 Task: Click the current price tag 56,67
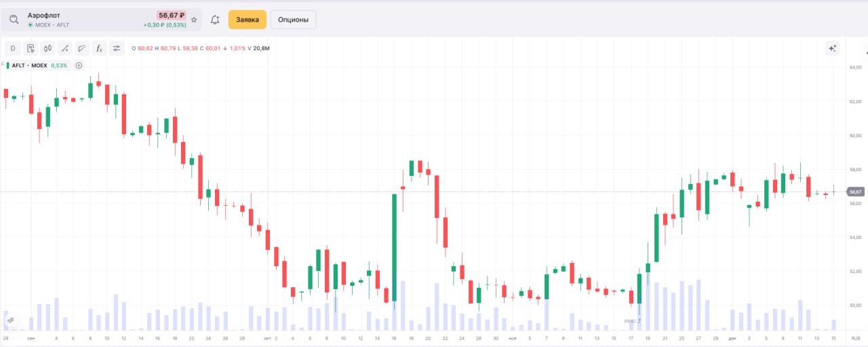pyautogui.click(x=855, y=192)
